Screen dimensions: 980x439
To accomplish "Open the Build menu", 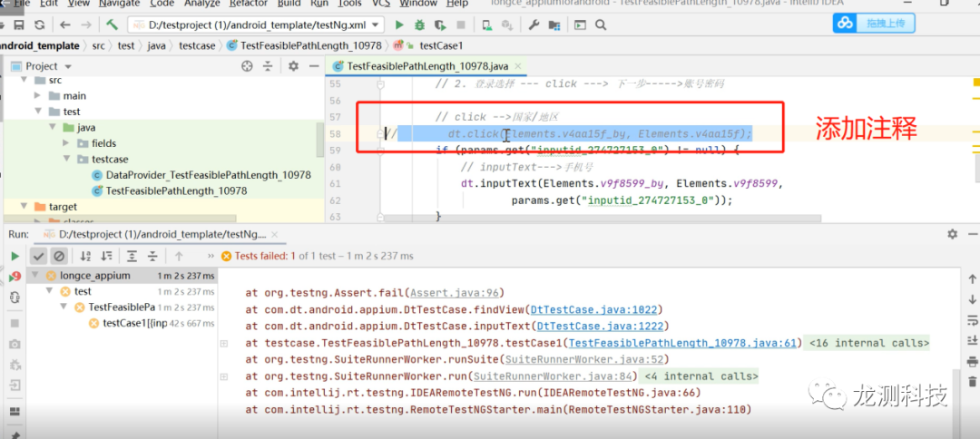I will (289, 4).
